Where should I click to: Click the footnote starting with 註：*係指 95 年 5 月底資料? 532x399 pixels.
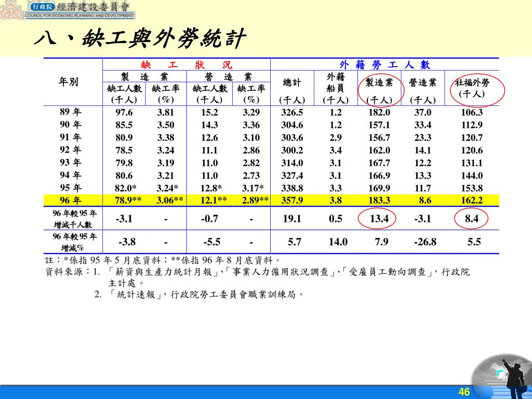[x=163, y=260]
